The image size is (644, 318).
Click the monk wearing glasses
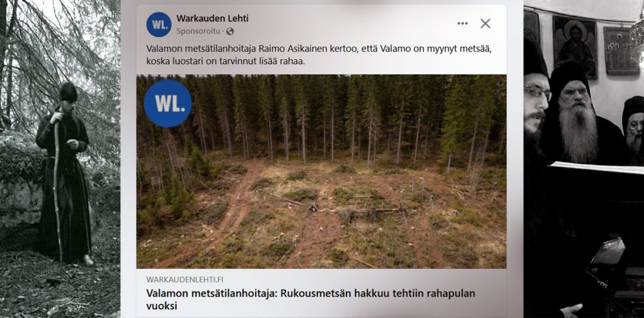point(535,102)
